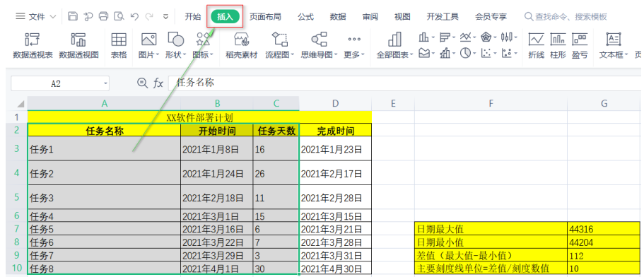Click the formula bar showing 任务名称
The image size is (644, 277).
pyautogui.click(x=404, y=83)
